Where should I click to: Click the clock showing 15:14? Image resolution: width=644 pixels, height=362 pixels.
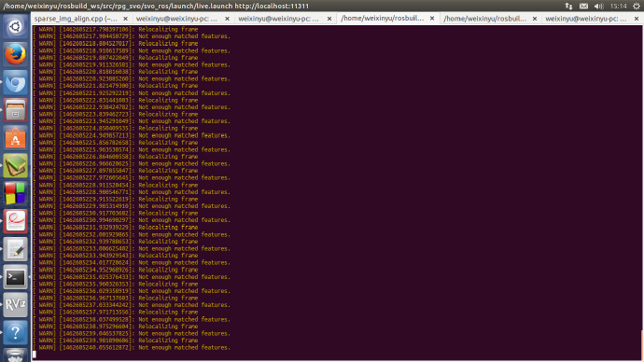[x=618, y=6]
